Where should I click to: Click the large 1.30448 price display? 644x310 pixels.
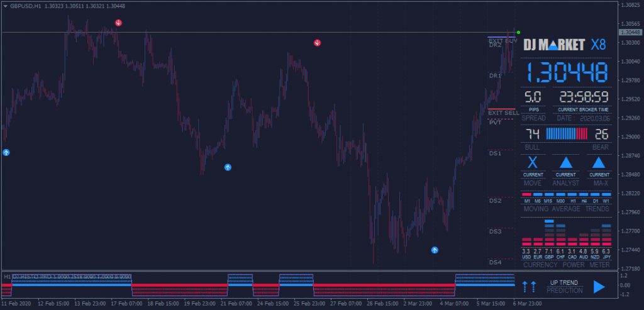tap(567, 72)
